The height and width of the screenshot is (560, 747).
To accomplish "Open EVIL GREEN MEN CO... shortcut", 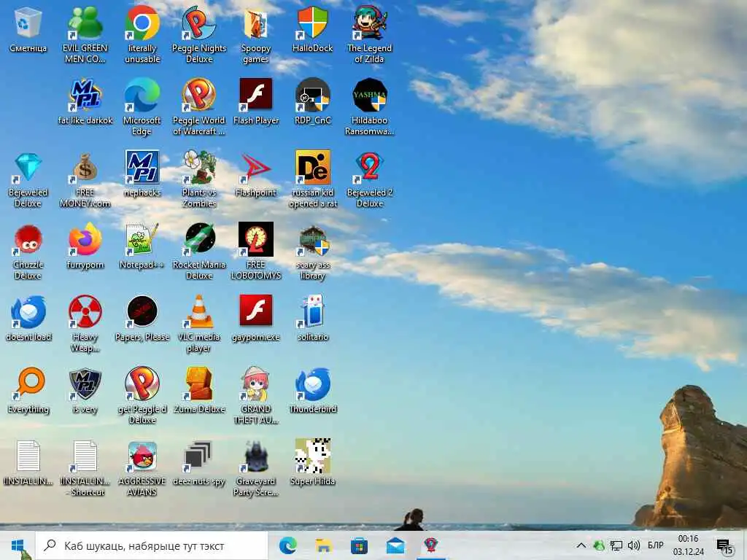I will [85, 35].
